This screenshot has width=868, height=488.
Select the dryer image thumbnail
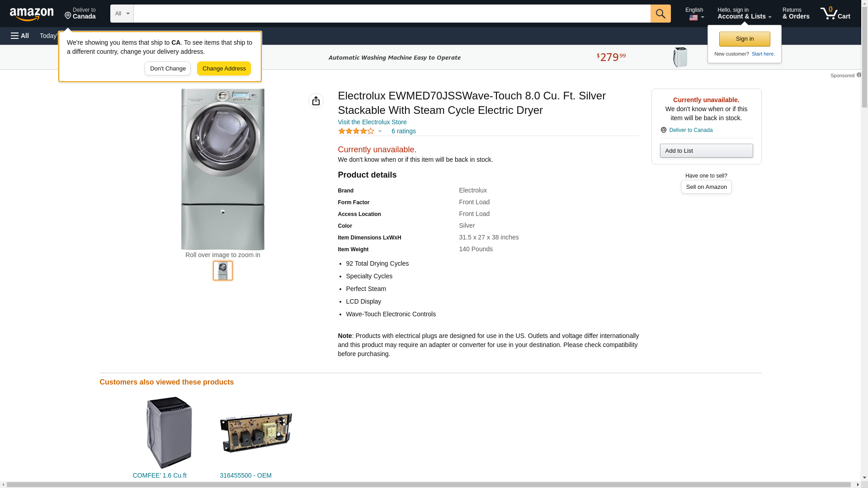click(x=223, y=271)
